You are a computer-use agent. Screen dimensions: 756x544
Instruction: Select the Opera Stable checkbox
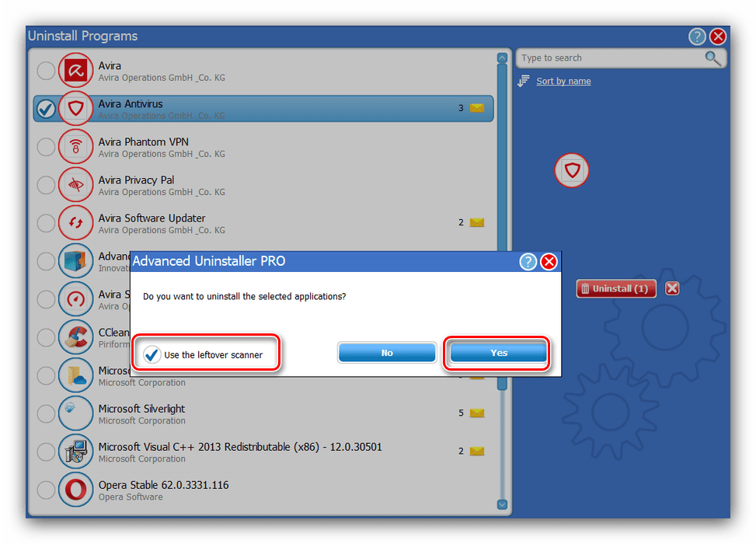46,490
